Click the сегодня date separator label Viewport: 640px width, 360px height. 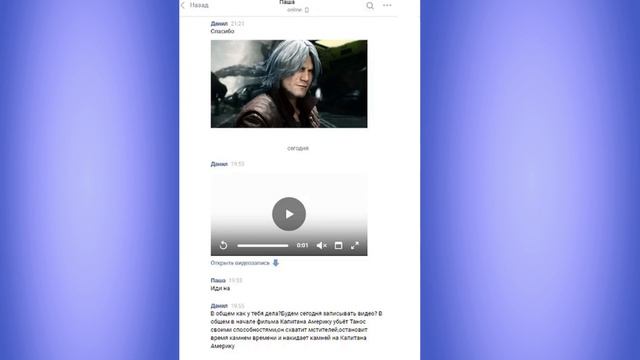tap(298, 148)
